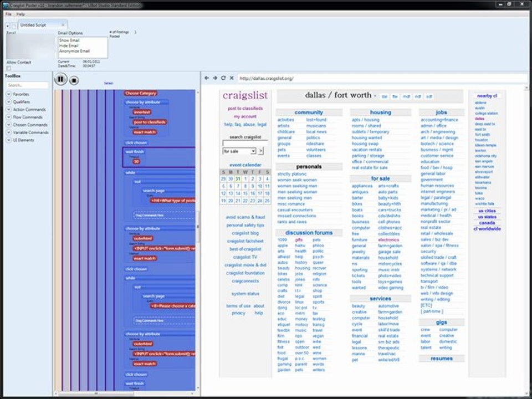
Task: Click the ToolBox search field
Action: click(27, 85)
